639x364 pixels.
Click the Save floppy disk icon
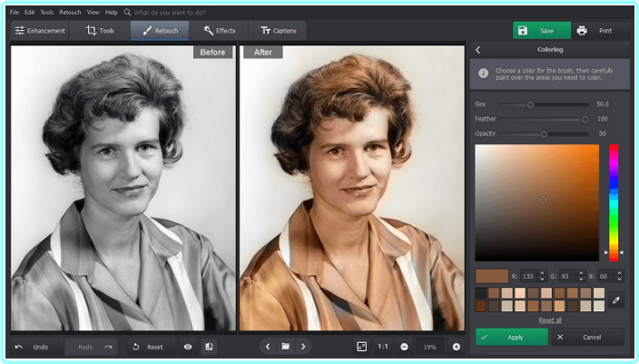click(523, 31)
